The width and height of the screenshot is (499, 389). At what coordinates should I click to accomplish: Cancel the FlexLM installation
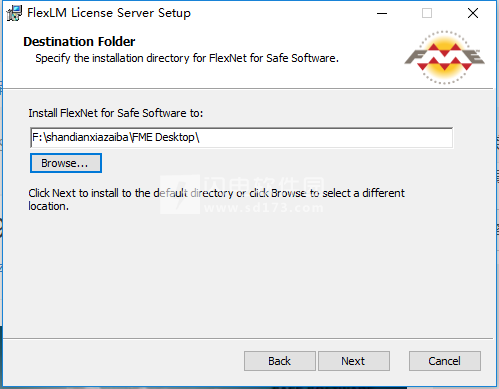pos(445,361)
